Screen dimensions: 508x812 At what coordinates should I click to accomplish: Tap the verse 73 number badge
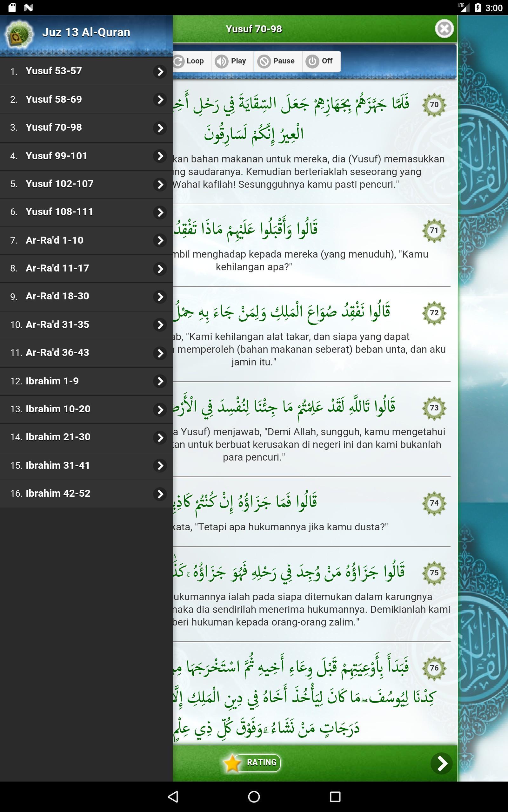(x=434, y=408)
